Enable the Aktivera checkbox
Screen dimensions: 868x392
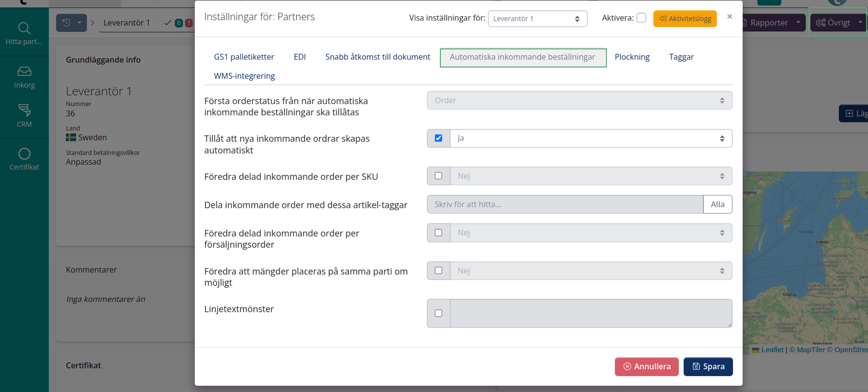641,18
